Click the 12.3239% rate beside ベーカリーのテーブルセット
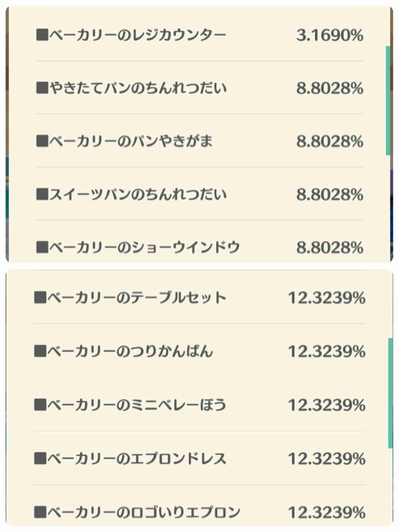 [x=327, y=298]
